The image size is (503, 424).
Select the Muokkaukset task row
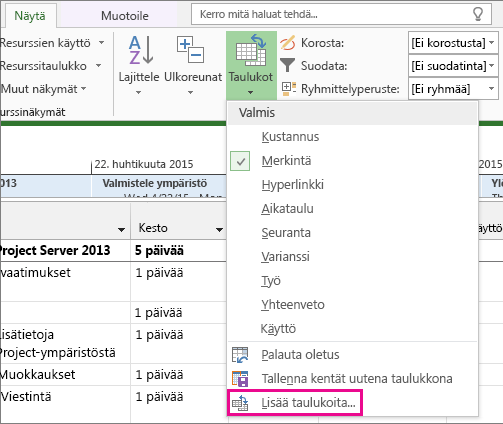point(65,375)
